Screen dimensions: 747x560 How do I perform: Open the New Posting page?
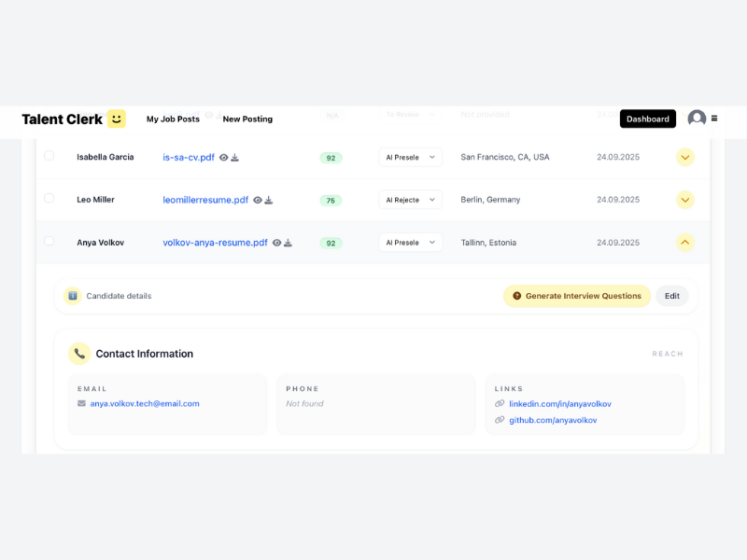click(247, 119)
